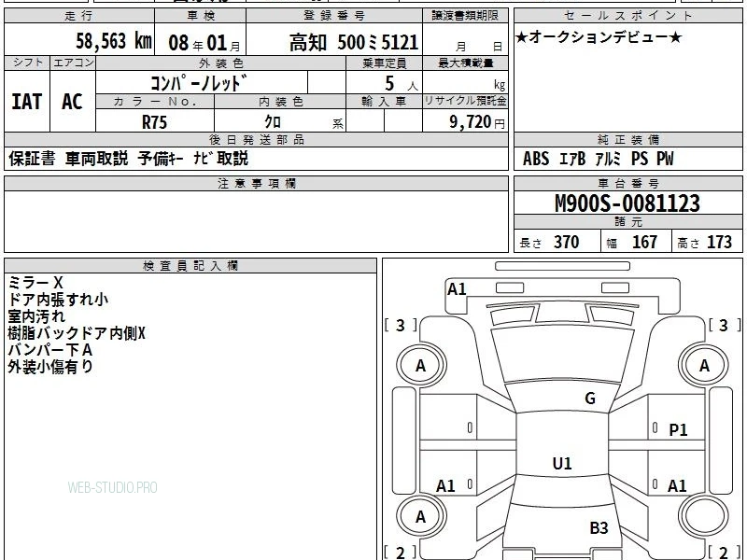747x560 pixels.
Task: Select the PS equipment entry
Action: pyautogui.click(x=640, y=159)
